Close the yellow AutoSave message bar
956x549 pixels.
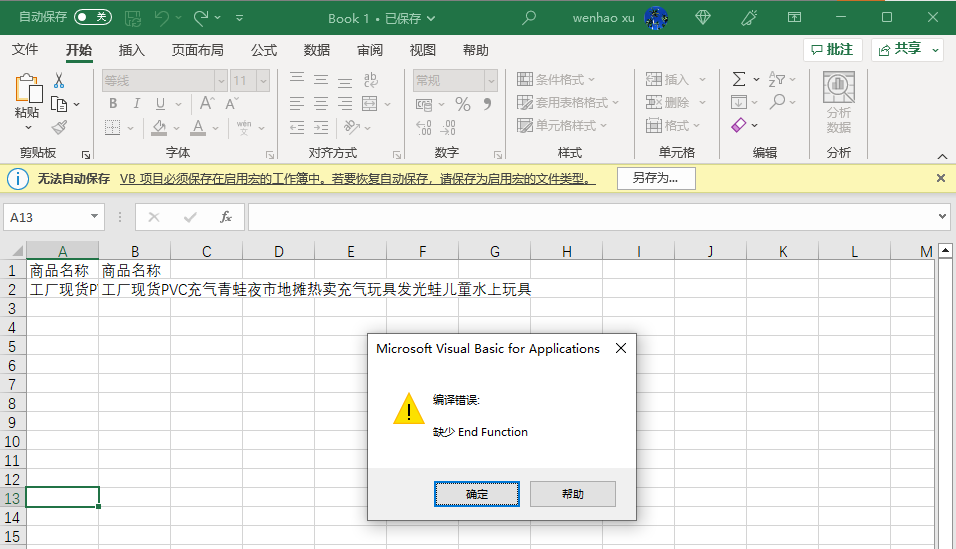941,178
